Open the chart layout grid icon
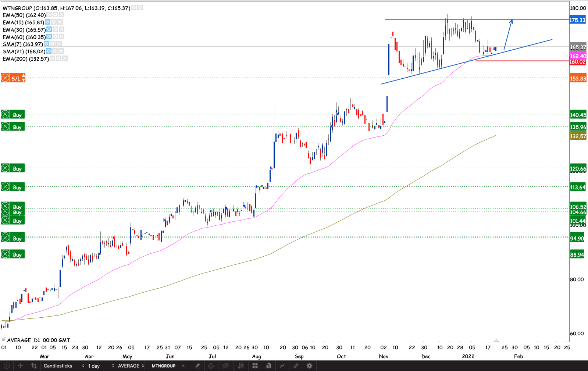 pos(255,366)
